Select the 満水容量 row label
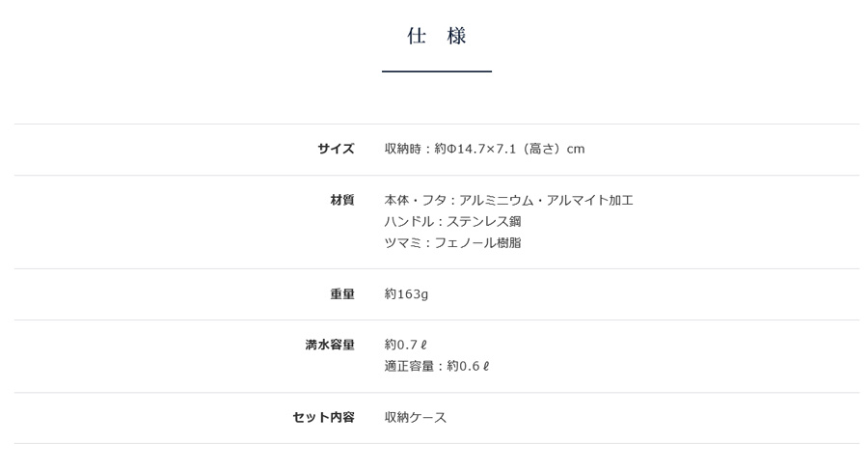The width and height of the screenshot is (868, 472). 330,345
